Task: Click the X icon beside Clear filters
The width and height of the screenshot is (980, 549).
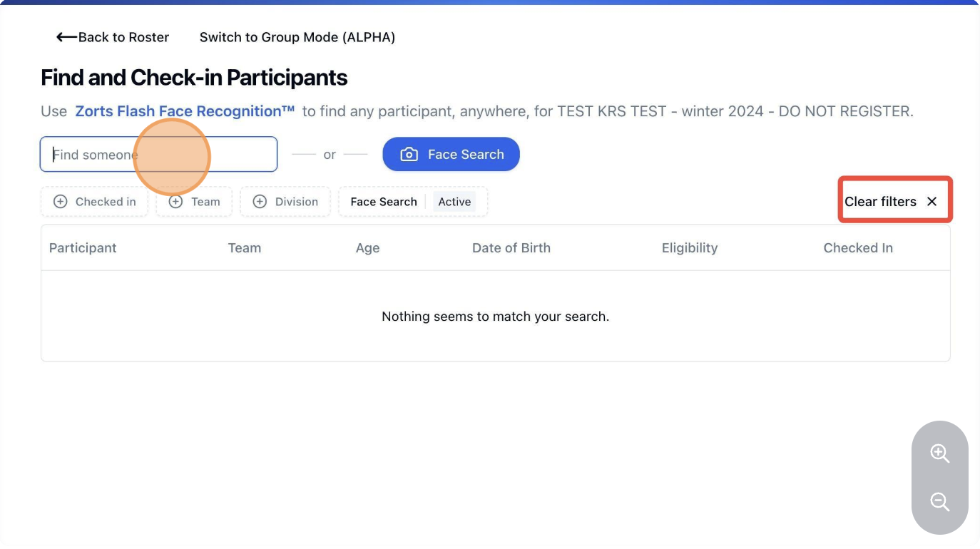Action: [931, 202]
